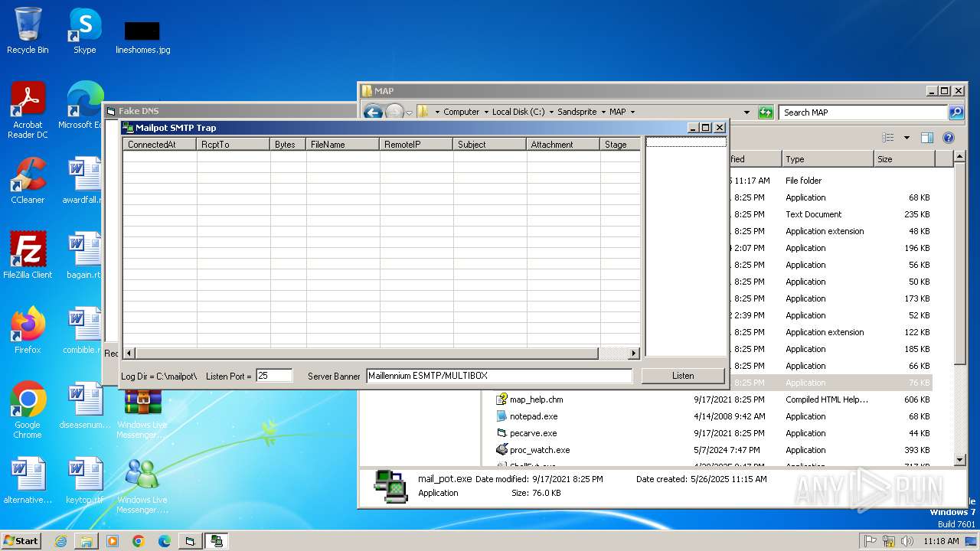Image resolution: width=980 pixels, height=551 pixels.
Task: Expand Local Disk (C:) breadcrumb dropdown
Action: click(551, 112)
